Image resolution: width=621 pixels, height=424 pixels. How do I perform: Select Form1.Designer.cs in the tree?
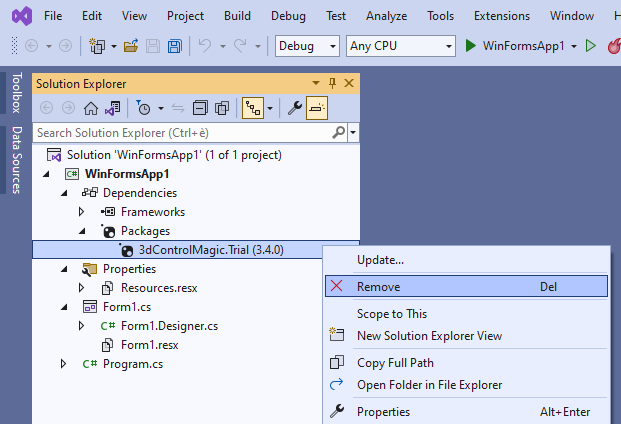169,326
